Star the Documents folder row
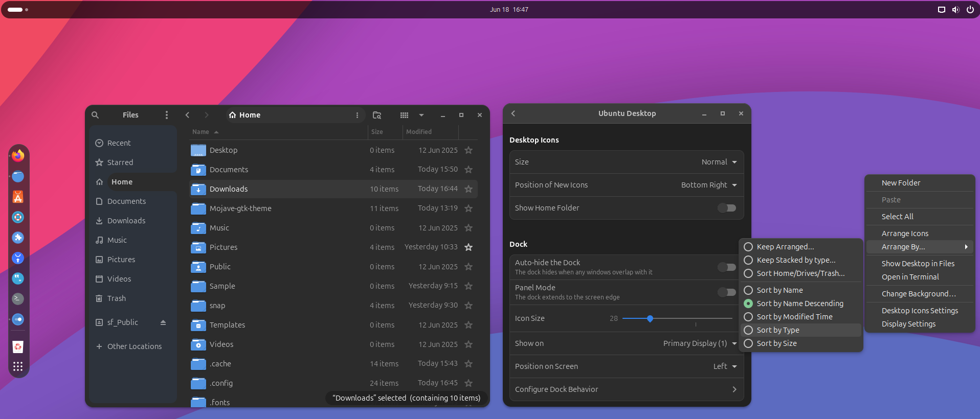The image size is (980, 419). [x=469, y=170]
